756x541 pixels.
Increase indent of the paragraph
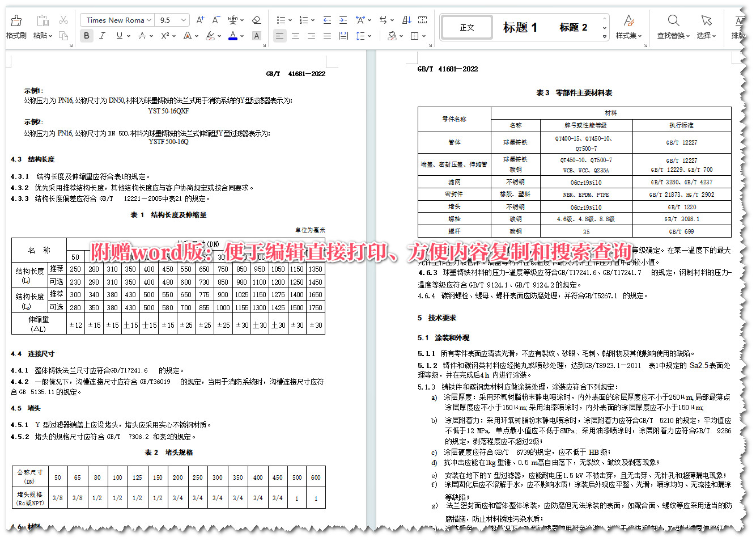(x=343, y=20)
